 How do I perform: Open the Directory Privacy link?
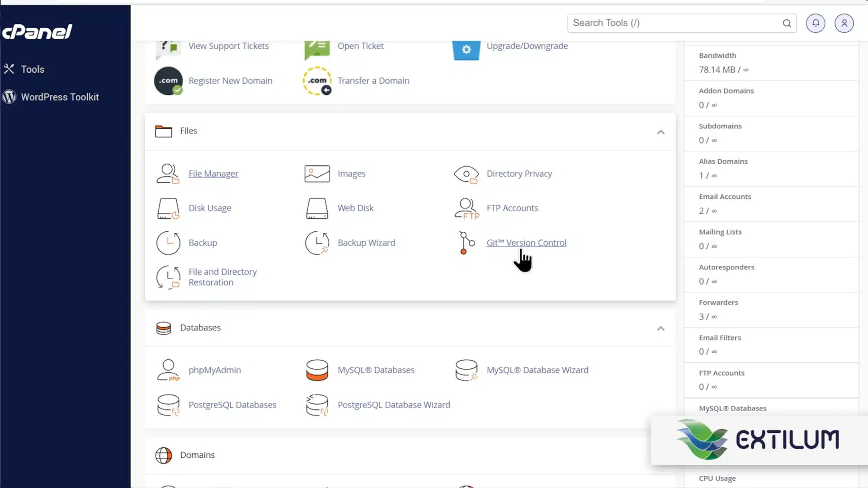(519, 174)
